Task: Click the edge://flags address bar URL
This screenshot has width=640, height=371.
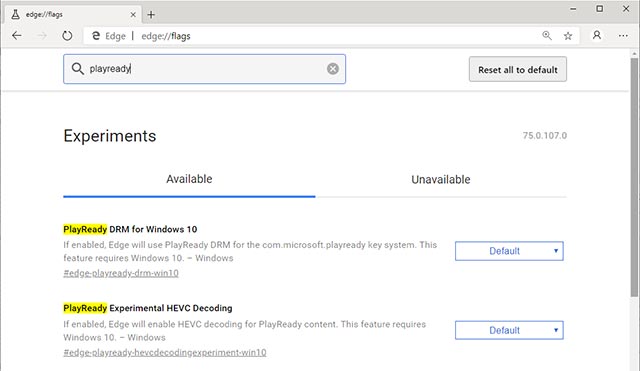Action: click(166, 36)
